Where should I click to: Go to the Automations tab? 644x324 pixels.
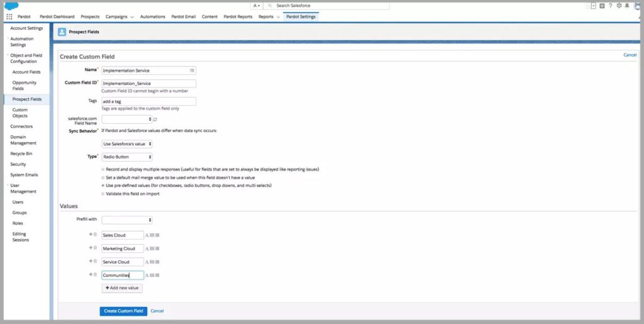point(152,17)
